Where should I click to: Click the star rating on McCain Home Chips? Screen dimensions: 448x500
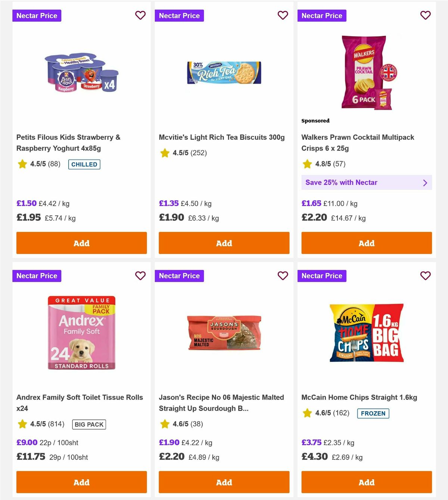point(324,413)
